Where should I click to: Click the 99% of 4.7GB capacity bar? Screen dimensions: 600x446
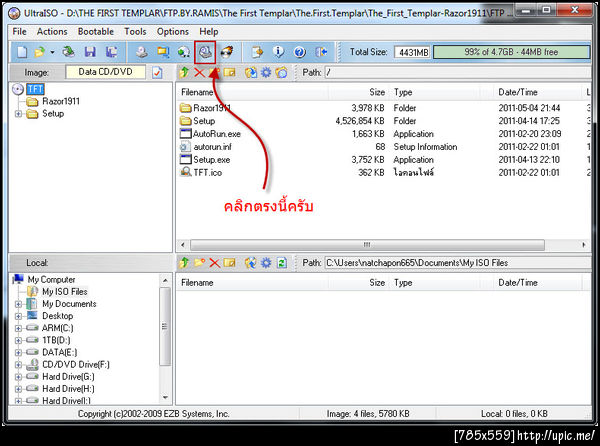coord(511,52)
